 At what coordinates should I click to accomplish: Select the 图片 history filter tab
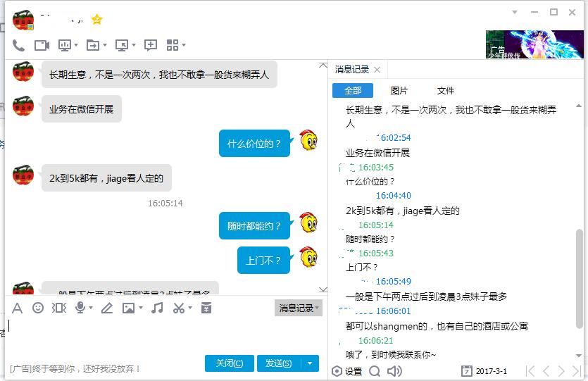(x=399, y=90)
